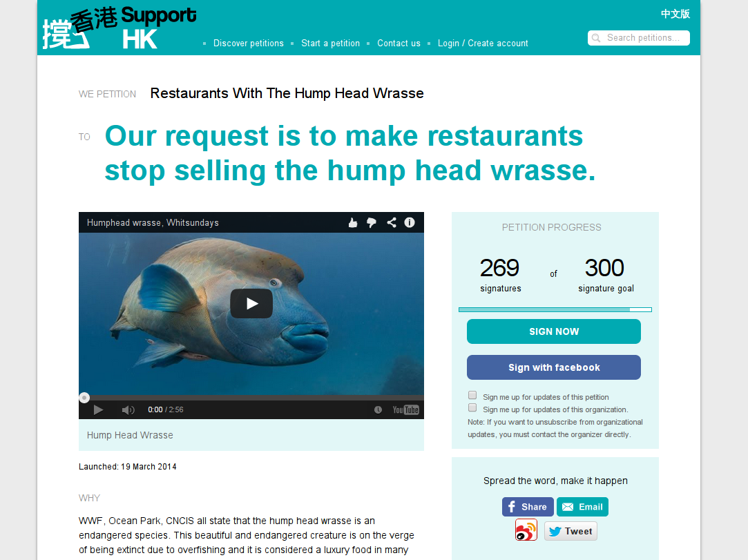
Task: Click the small play control in player bar
Action: (x=98, y=409)
